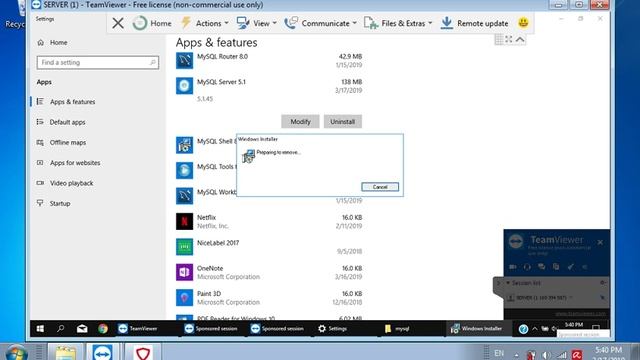This screenshot has width=640, height=360.
Task: Click the Netflix list entry name
Action: pyautogui.click(x=207, y=218)
